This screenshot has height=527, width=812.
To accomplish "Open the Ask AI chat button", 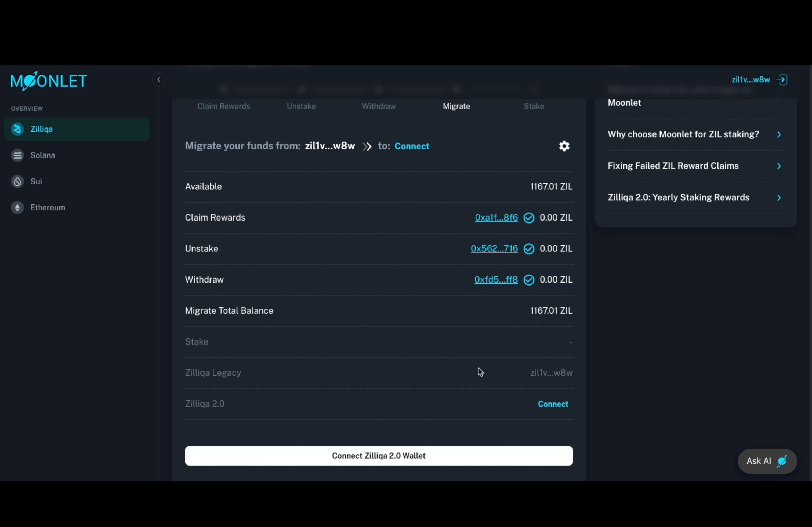I will click(x=767, y=461).
